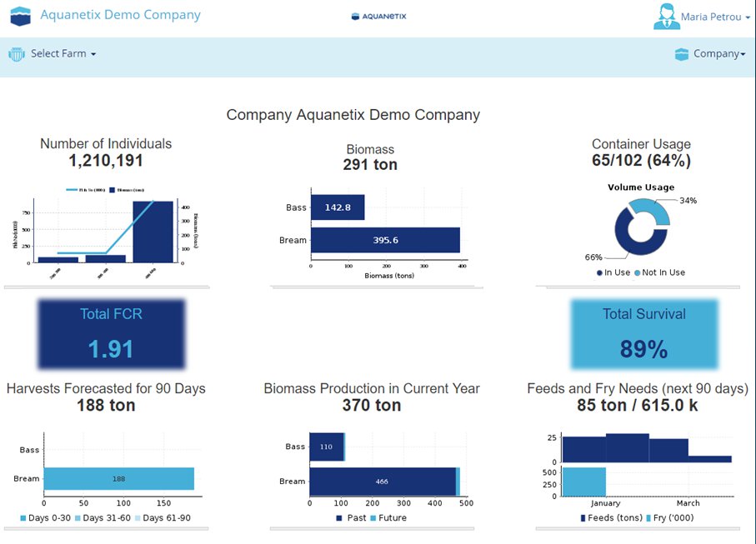Viewport: 756px width, 544px height.
Task: Open the Select Farm dropdown
Action: click(x=63, y=53)
